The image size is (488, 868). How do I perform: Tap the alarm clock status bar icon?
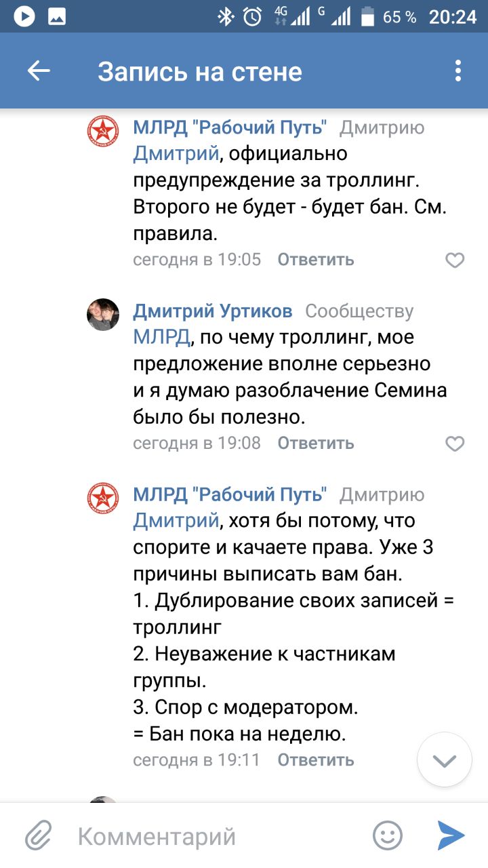pos(252,17)
